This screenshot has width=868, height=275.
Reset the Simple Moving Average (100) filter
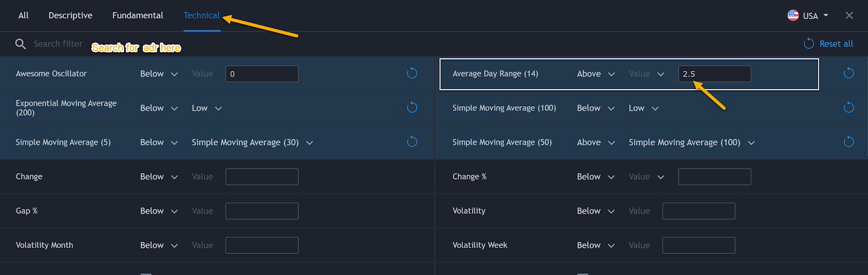[x=849, y=107]
